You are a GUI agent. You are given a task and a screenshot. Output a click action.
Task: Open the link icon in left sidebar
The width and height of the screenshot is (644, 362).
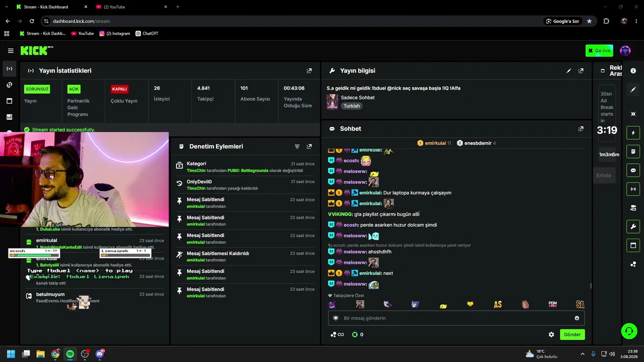click(x=10, y=85)
